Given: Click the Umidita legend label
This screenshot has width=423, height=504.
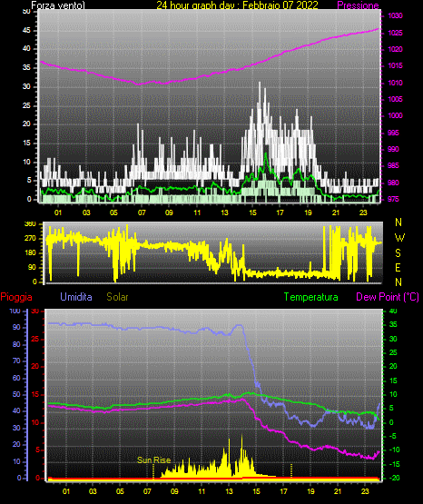Looking at the screenshot, I should pos(76,297).
